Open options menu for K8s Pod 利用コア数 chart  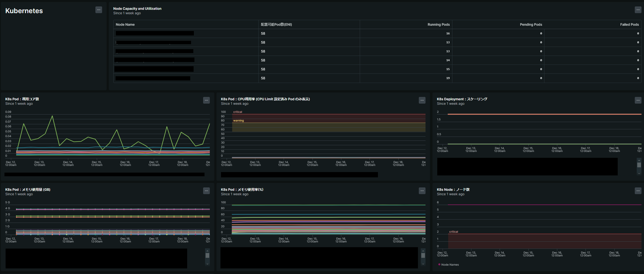[x=206, y=100]
